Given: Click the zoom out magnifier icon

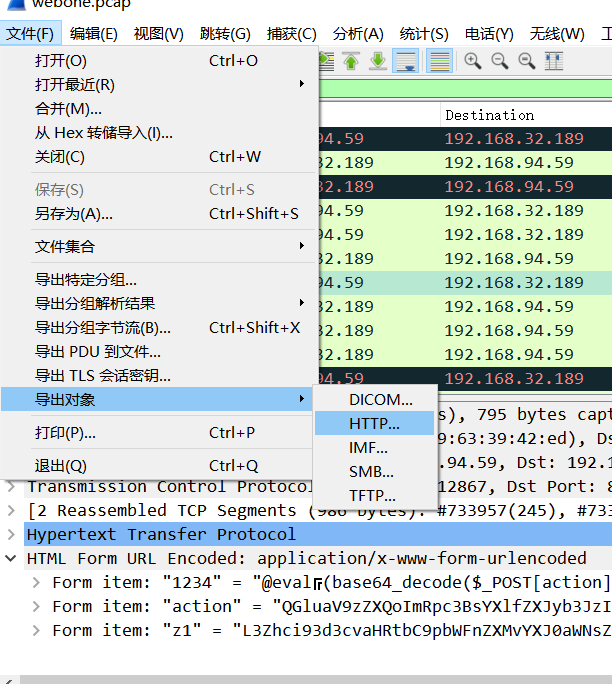Looking at the screenshot, I should pos(499,61).
